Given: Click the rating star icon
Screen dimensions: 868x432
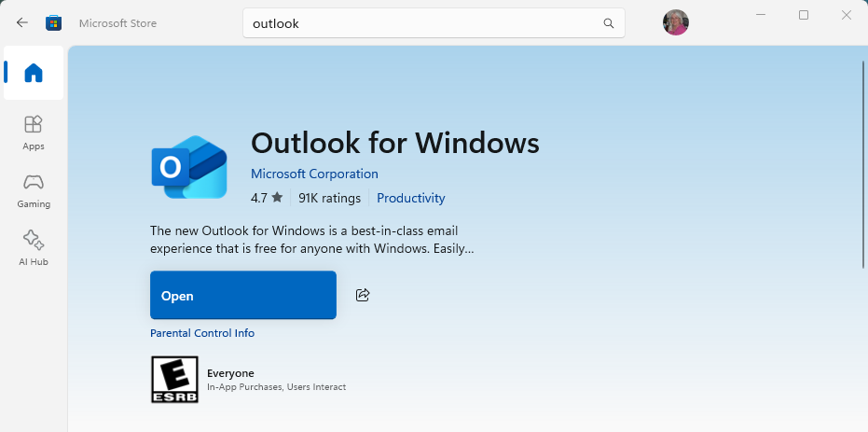Looking at the screenshot, I should tap(277, 197).
